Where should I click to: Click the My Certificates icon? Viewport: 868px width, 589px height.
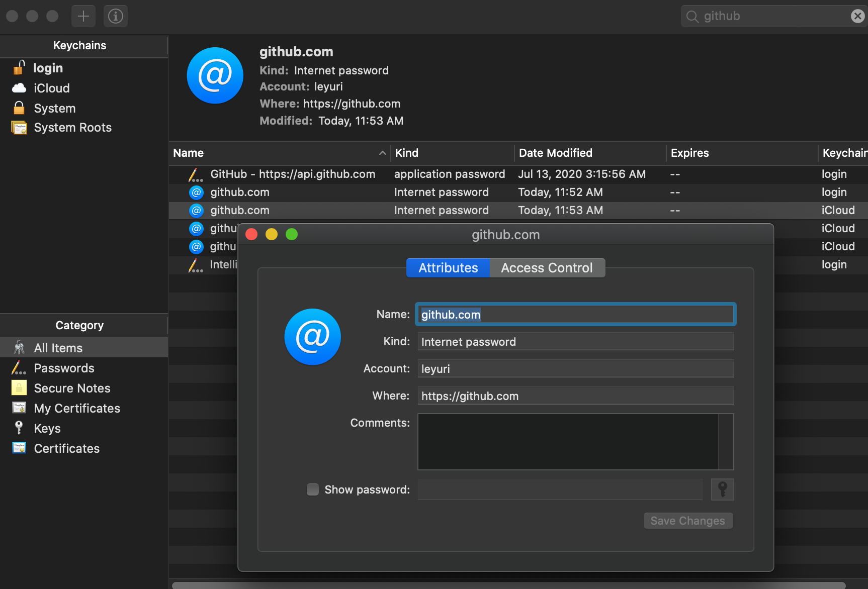(19, 408)
